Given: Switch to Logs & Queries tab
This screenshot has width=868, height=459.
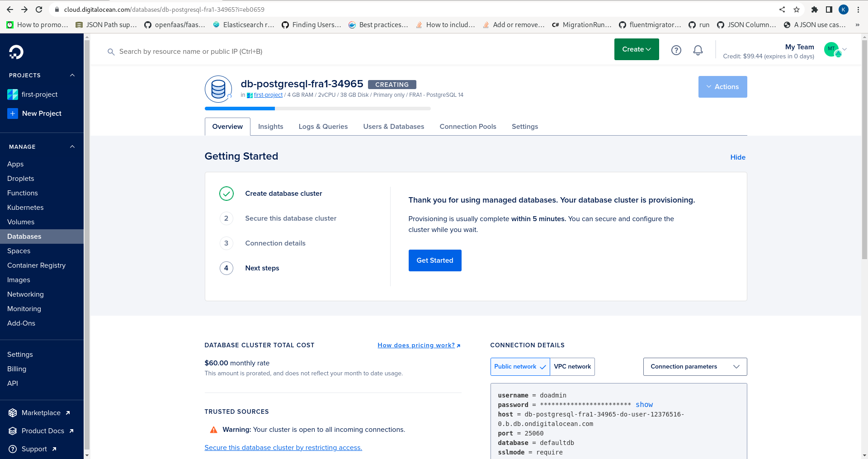Looking at the screenshot, I should coord(323,127).
